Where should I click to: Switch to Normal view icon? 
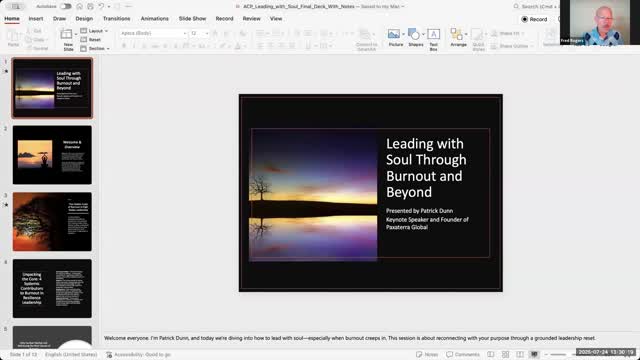click(491, 354)
